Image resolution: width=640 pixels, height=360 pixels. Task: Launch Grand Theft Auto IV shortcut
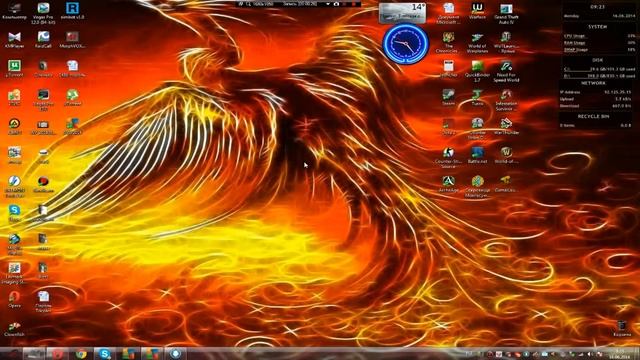tap(506, 13)
